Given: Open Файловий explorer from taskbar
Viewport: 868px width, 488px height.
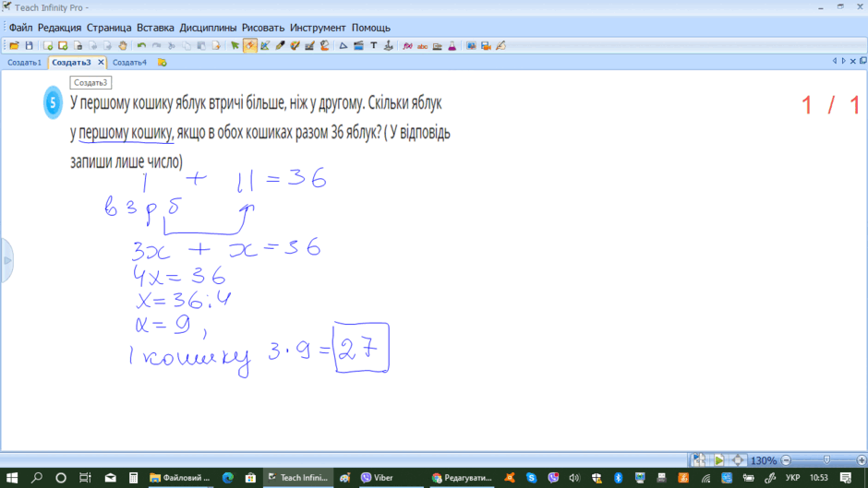Looking at the screenshot, I should click(180, 478).
